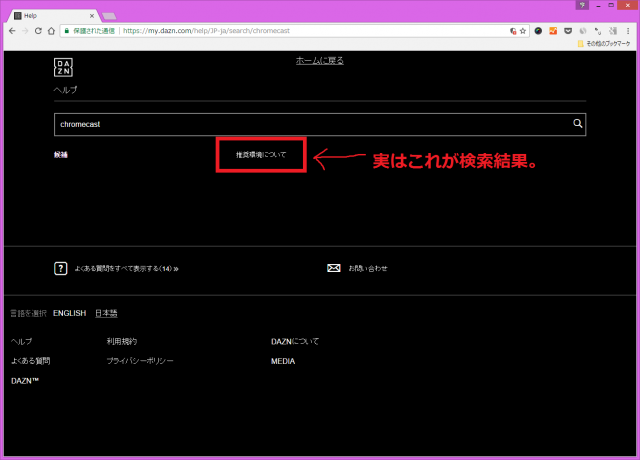Click the ホームに戻る link
Screen dimensions: 640x460
pyautogui.click(x=320, y=61)
